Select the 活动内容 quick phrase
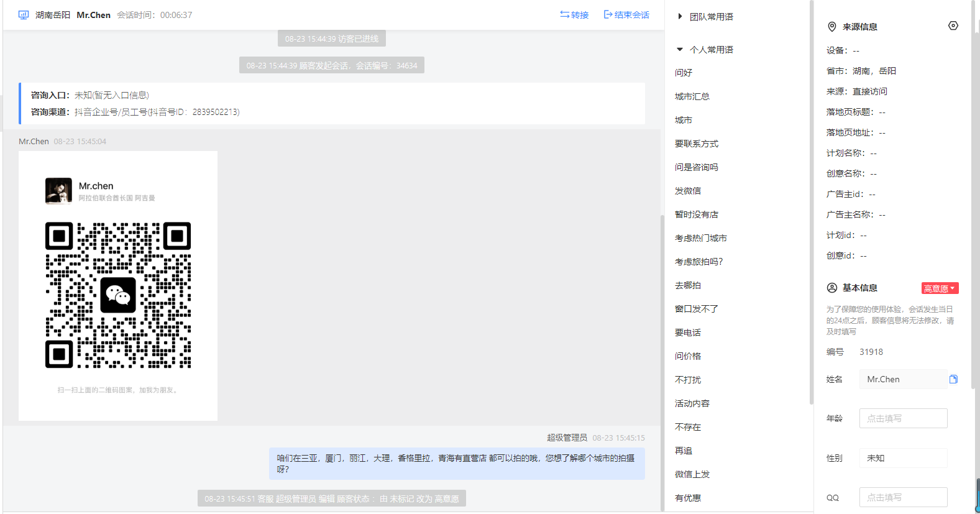Viewport: 980px width, 514px height. [x=692, y=403]
